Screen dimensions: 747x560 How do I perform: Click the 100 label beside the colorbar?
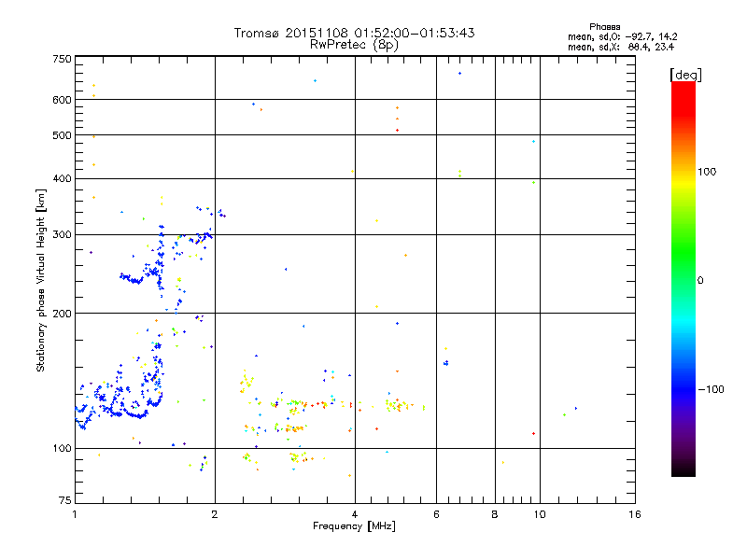point(707,172)
